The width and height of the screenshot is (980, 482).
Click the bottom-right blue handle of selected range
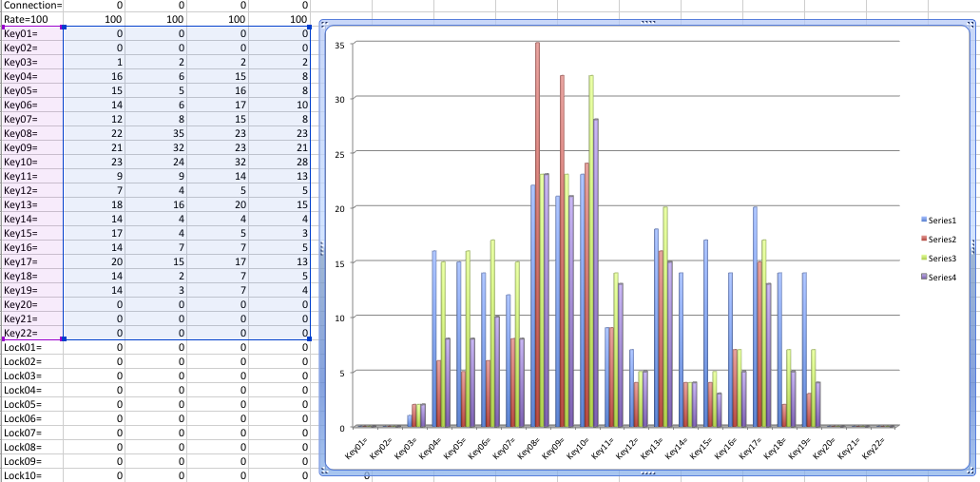click(310, 338)
